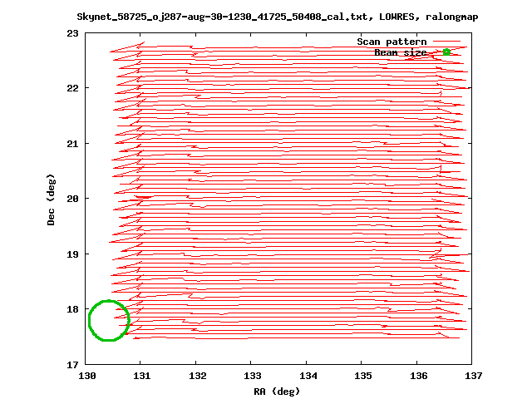Click the Dec axis tick label 19
The width and height of the screenshot is (532, 399).
pyautogui.click(x=72, y=254)
